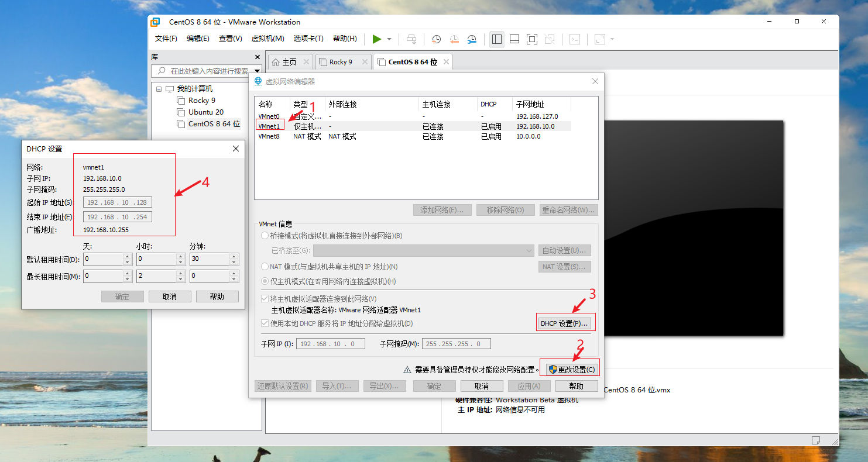The height and width of the screenshot is (462, 868).
Task: Select the VMnet8 NAT 模式 row
Action: (x=413, y=136)
